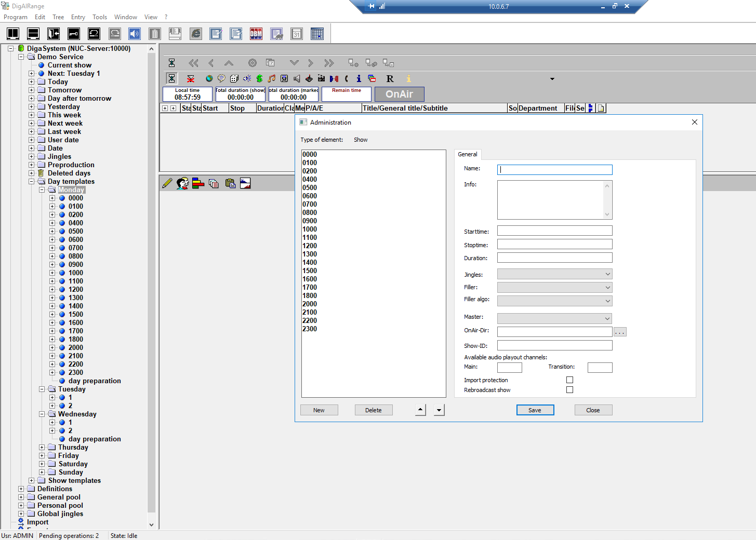Expand the Thursday day template folder
The height and width of the screenshot is (540, 756).
(x=42, y=448)
